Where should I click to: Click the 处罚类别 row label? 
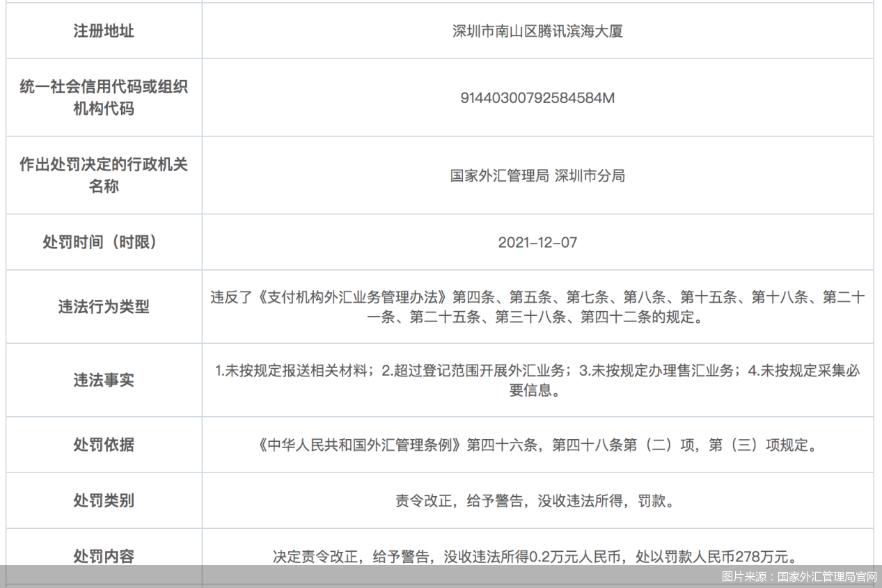click(104, 500)
